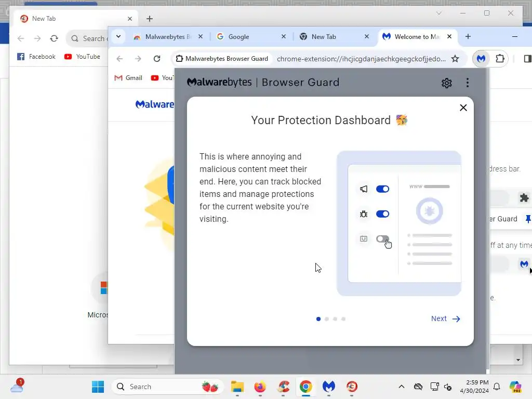
Task: Toggle the malware bug protection switch
Action: [x=382, y=214]
